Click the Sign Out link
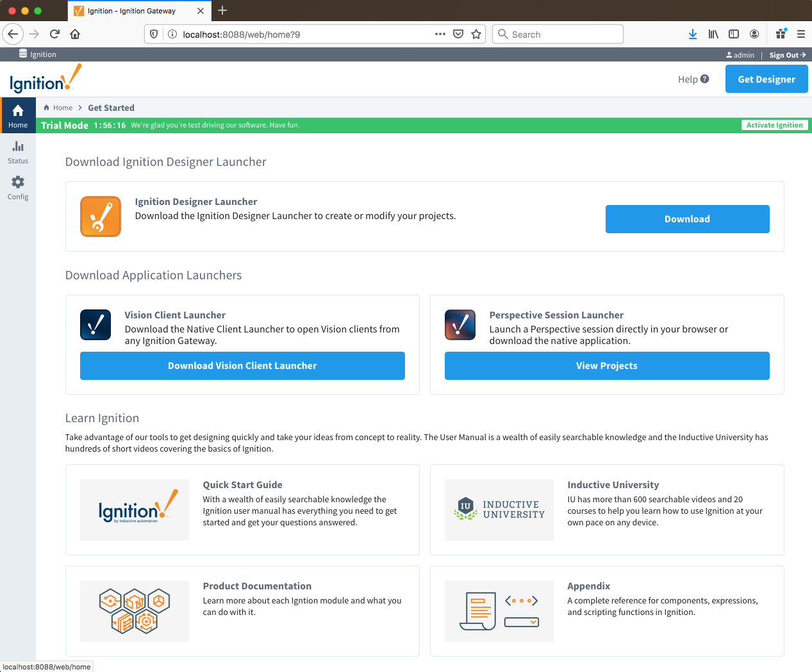Image resolution: width=812 pixels, height=672 pixels. tap(788, 55)
